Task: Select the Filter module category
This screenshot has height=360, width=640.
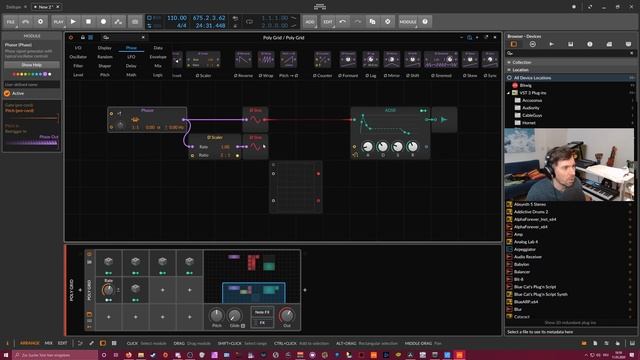Action: pos(78,66)
